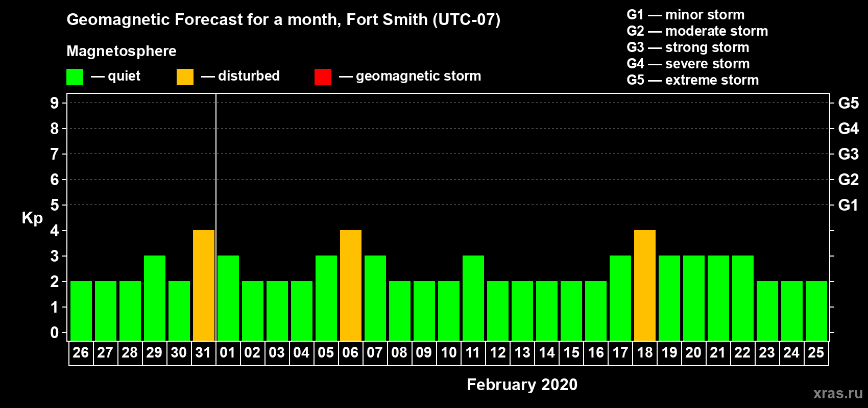Click the G3 label on right axis

[x=848, y=154]
